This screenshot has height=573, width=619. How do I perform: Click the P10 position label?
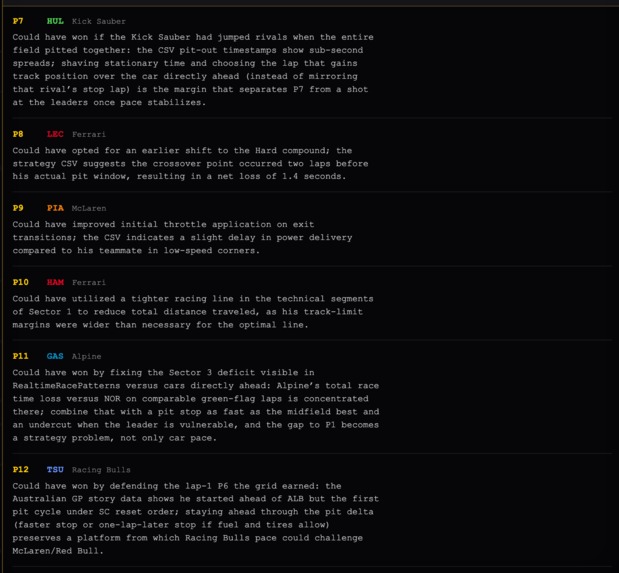(21, 282)
